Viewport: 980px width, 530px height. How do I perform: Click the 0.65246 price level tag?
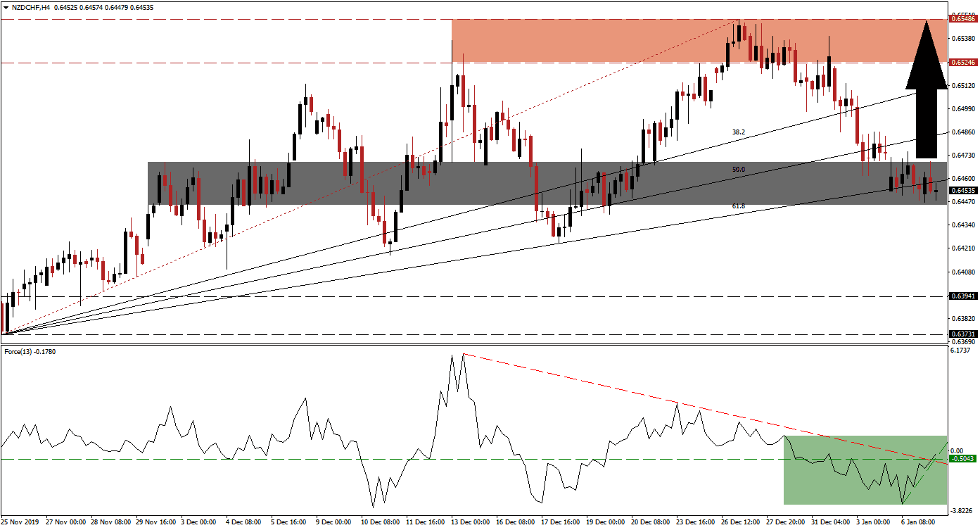tap(962, 62)
